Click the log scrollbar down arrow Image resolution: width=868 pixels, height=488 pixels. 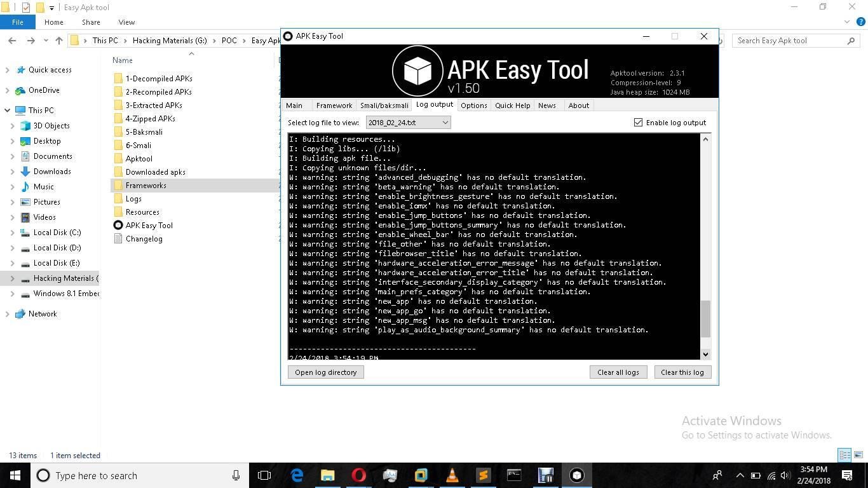(x=705, y=355)
